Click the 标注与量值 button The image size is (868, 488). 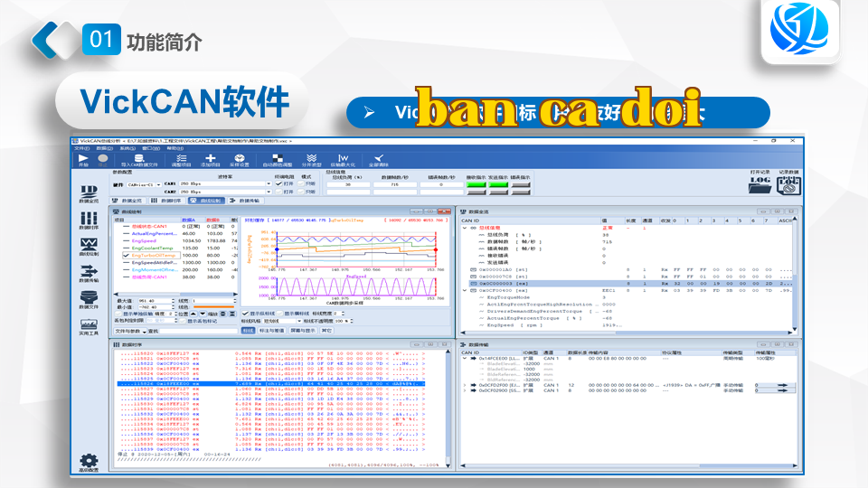(272, 331)
